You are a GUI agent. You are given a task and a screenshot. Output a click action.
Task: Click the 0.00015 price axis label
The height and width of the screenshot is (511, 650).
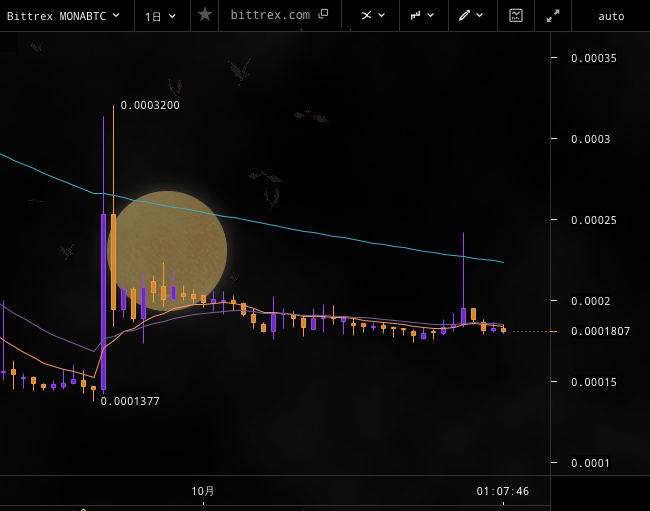click(594, 382)
